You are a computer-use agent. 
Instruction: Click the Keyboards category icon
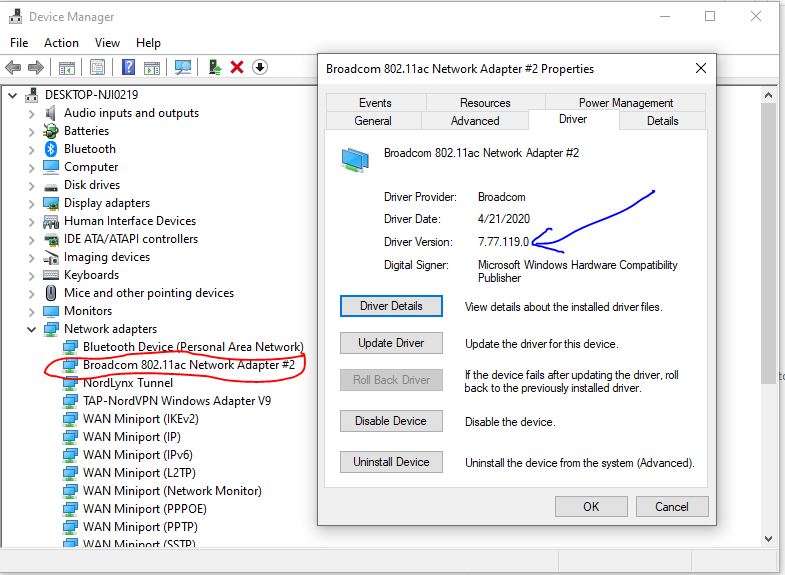(51, 275)
